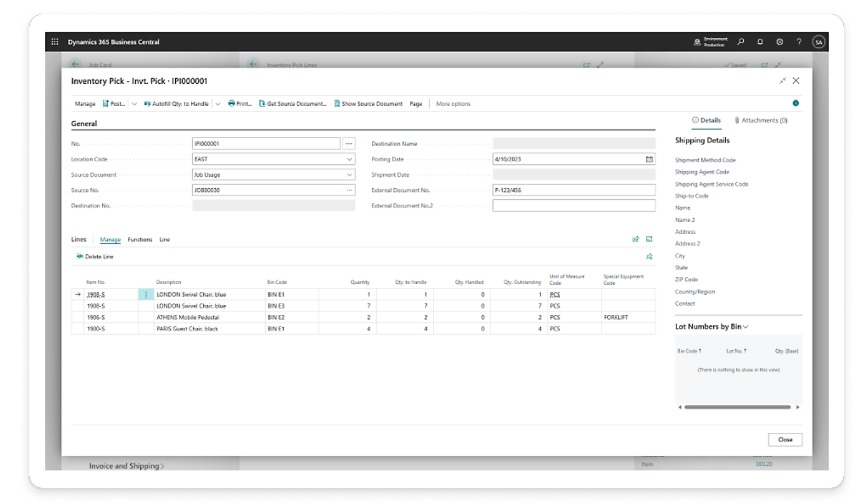Screen dimensions: 863x504
Task: Click the External Document No.2 field
Action: coord(574,205)
